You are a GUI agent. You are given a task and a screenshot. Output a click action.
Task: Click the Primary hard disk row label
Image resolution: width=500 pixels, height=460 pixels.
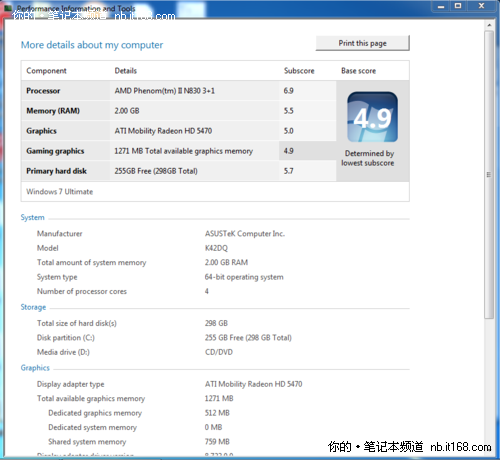click(57, 171)
